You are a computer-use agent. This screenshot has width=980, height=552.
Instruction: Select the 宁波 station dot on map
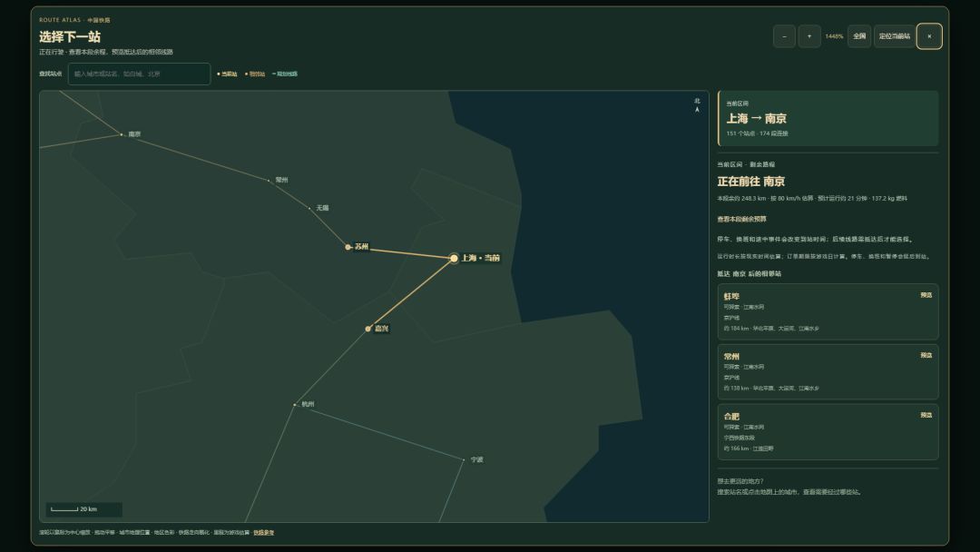[x=463, y=460]
